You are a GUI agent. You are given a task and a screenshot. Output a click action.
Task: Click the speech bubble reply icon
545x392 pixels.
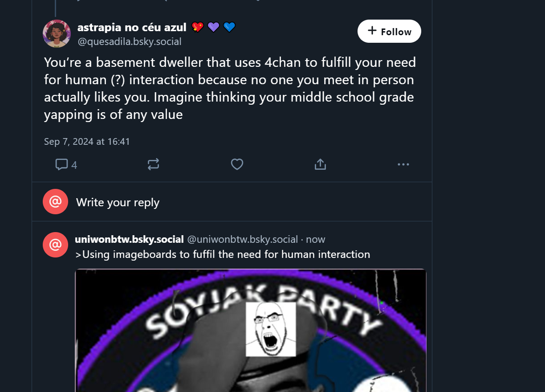click(61, 165)
